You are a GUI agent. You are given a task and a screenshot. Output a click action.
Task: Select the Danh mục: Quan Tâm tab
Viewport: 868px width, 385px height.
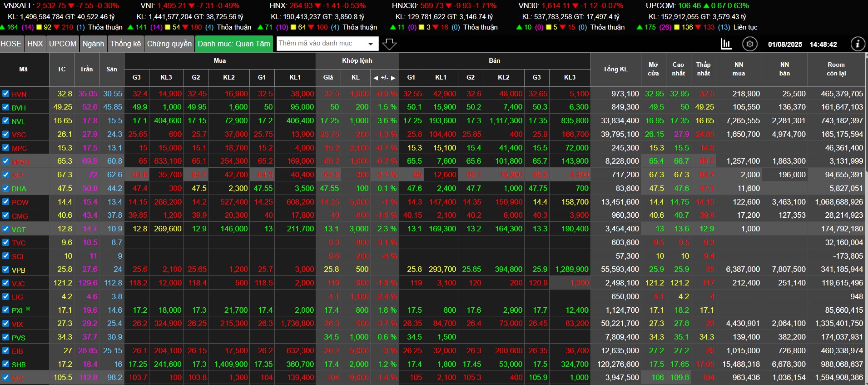pyautogui.click(x=234, y=44)
